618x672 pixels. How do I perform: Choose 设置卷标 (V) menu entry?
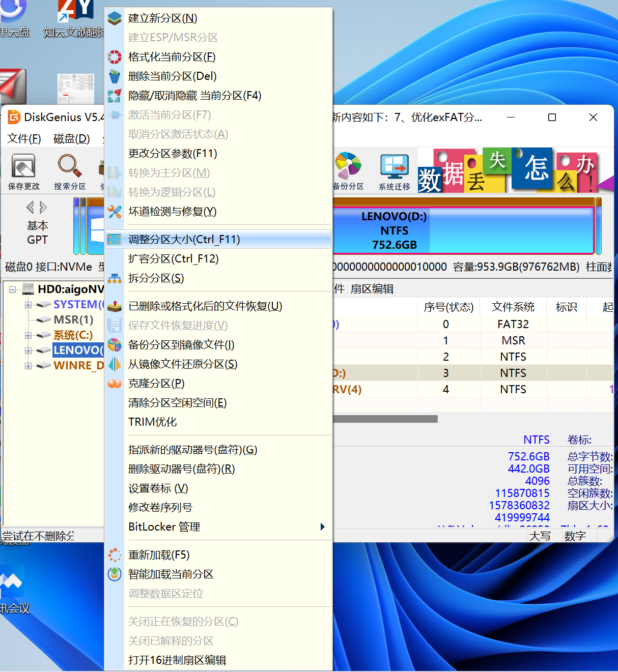click(218, 489)
